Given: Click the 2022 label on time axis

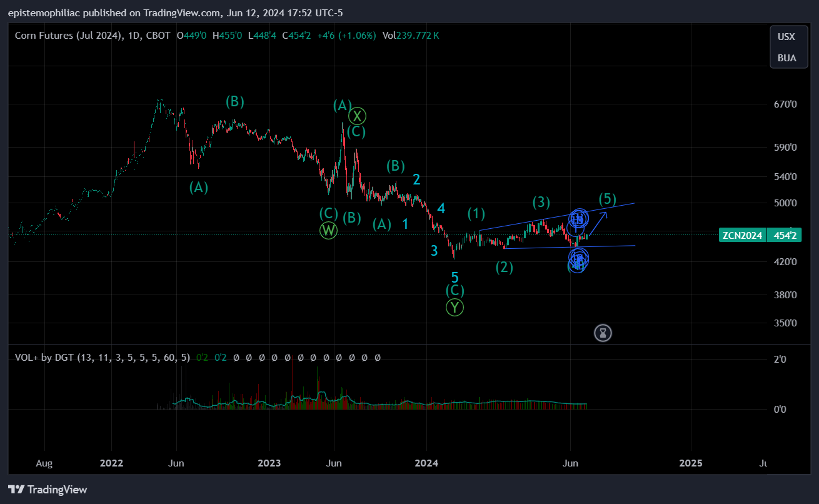Looking at the screenshot, I should coord(111,463).
